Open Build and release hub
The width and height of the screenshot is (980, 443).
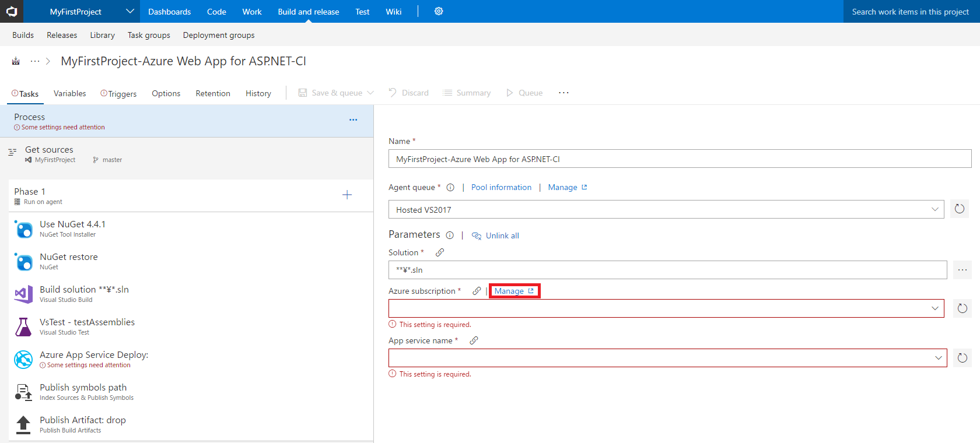click(x=309, y=12)
